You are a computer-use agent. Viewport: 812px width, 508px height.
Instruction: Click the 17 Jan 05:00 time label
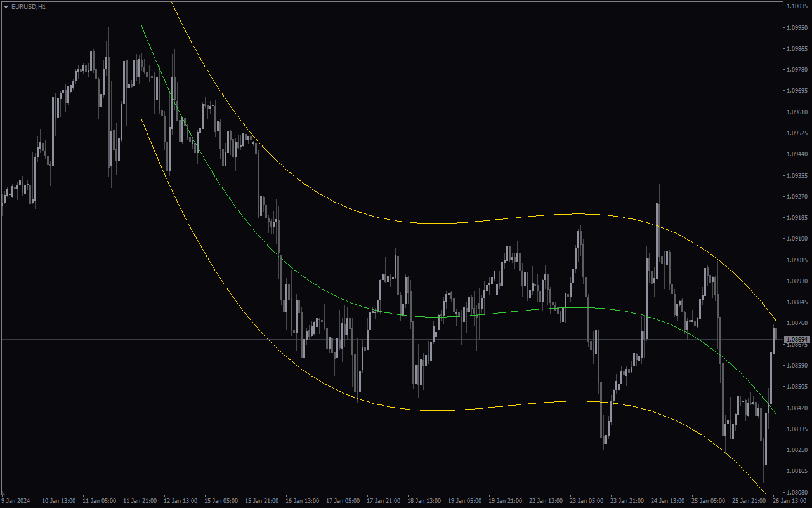[x=343, y=501]
